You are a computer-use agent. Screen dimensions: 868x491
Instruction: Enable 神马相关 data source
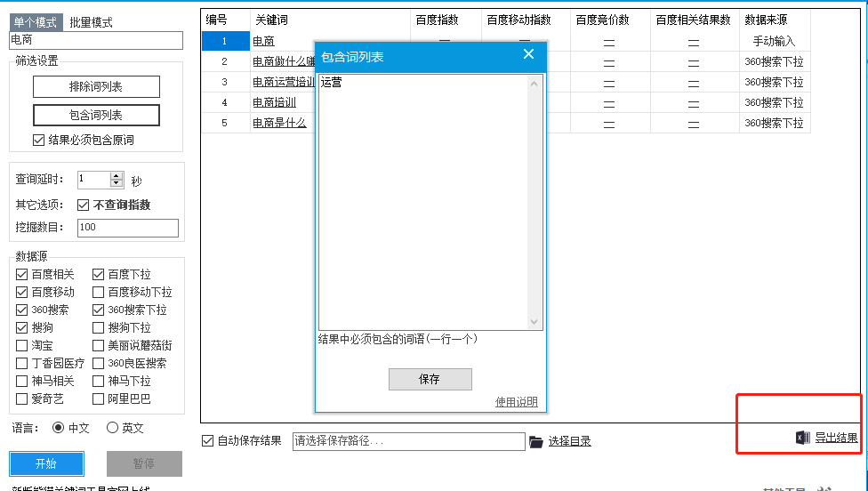[x=21, y=381]
